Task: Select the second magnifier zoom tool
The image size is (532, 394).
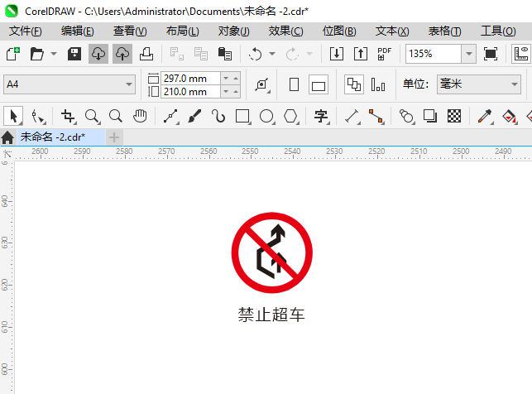Action: [x=116, y=117]
